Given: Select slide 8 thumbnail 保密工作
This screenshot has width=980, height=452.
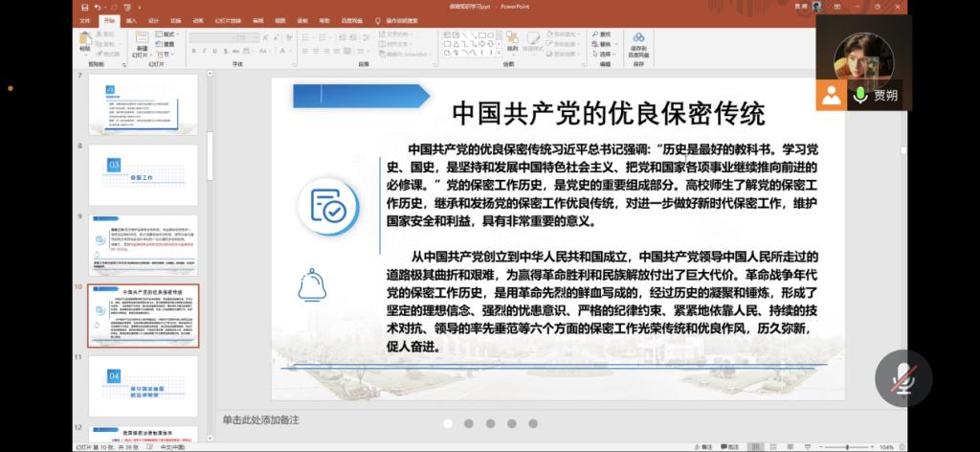Looking at the screenshot, I should pos(144,175).
